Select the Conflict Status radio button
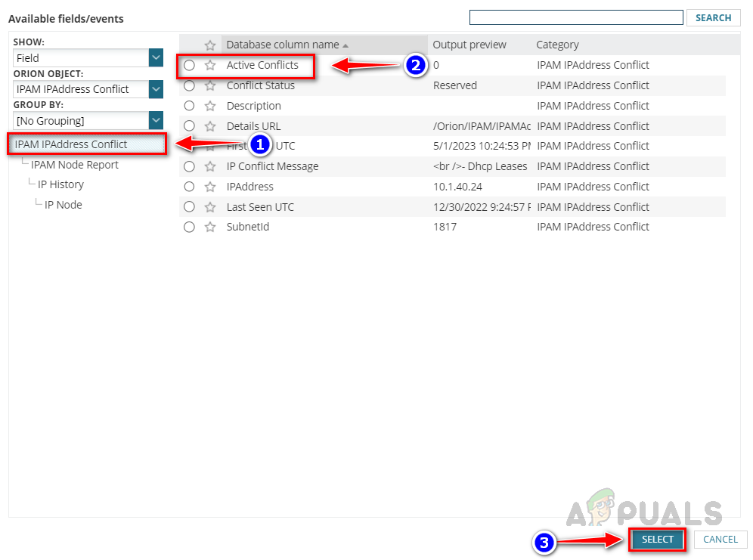The width and height of the screenshot is (753, 560). [x=189, y=86]
